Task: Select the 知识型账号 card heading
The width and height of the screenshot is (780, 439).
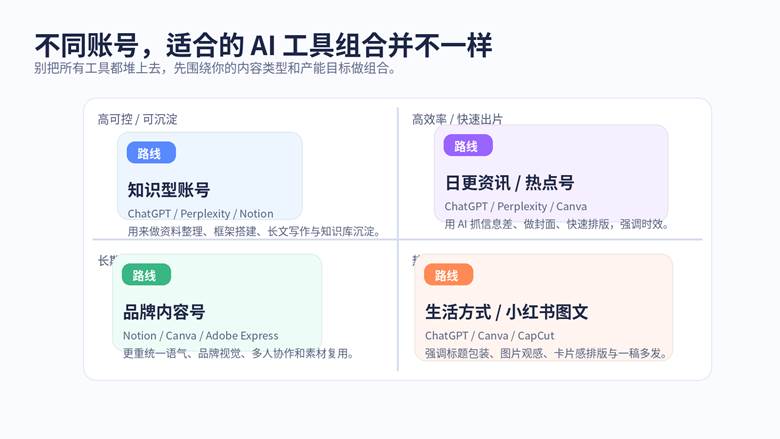Action: pyautogui.click(x=168, y=190)
